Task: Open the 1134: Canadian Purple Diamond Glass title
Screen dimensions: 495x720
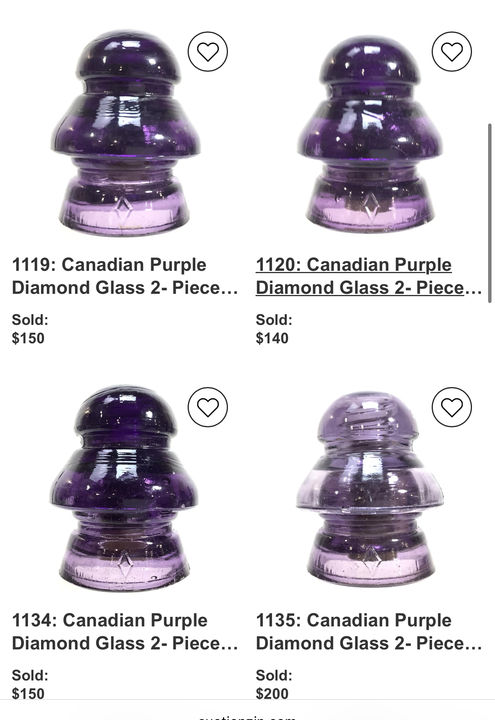Action: pos(125,632)
